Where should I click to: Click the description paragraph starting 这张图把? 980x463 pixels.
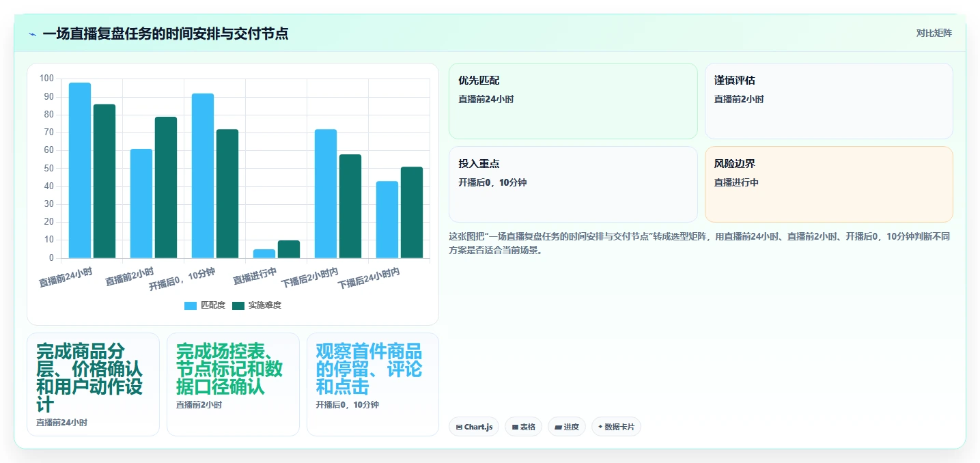pyautogui.click(x=699, y=243)
